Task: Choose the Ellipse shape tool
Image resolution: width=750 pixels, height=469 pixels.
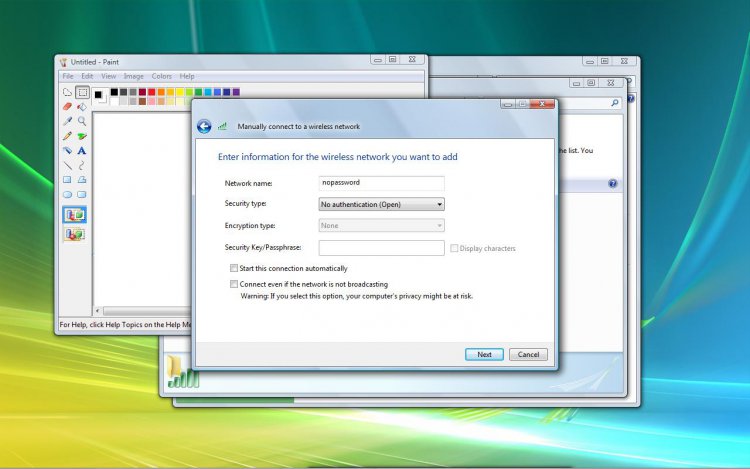Action: (67, 195)
